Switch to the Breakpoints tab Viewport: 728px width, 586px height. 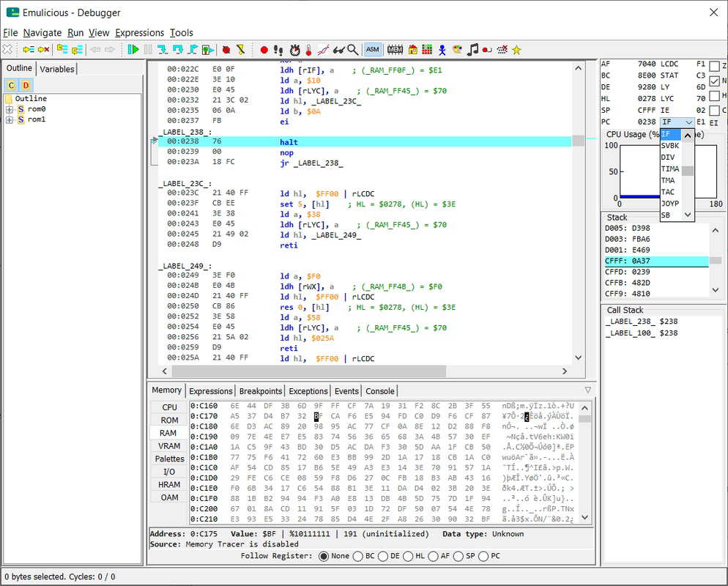tap(261, 391)
